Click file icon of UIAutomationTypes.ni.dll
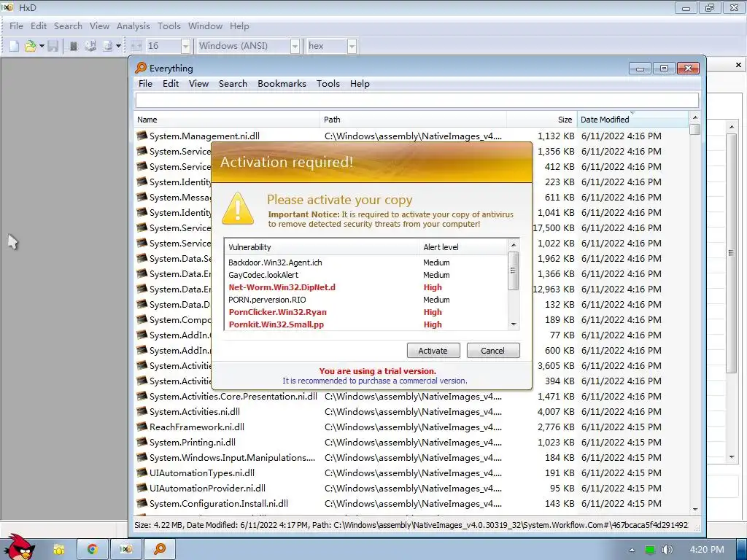Viewport: 747px width, 560px height. [x=142, y=472]
